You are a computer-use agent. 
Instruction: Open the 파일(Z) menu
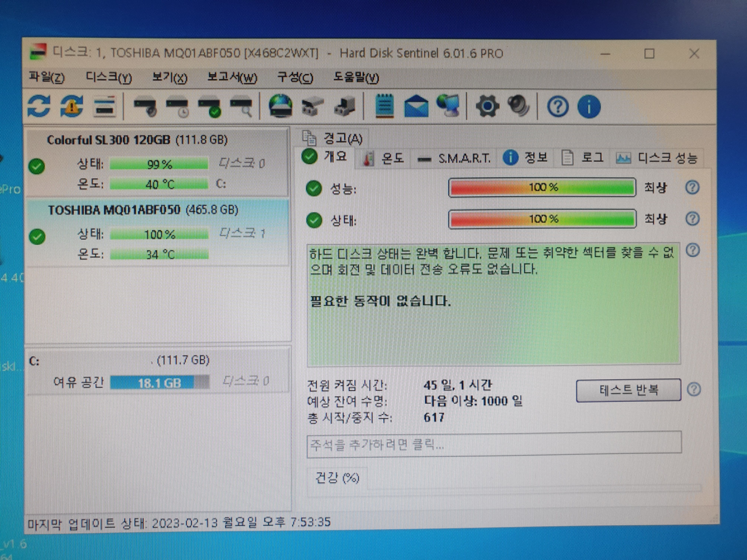pyautogui.click(x=47, y=77)
